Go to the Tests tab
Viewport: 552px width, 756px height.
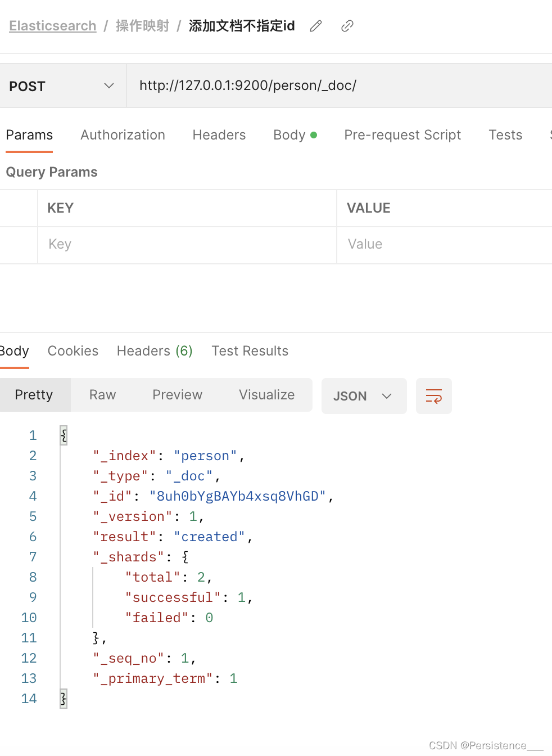click(x=505, y=135)
